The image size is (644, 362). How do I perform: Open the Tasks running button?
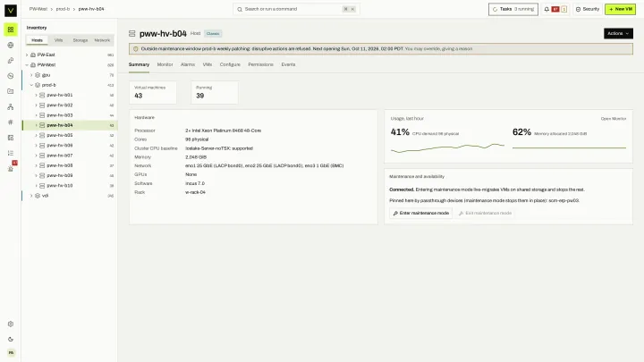(x=513, y=9)
